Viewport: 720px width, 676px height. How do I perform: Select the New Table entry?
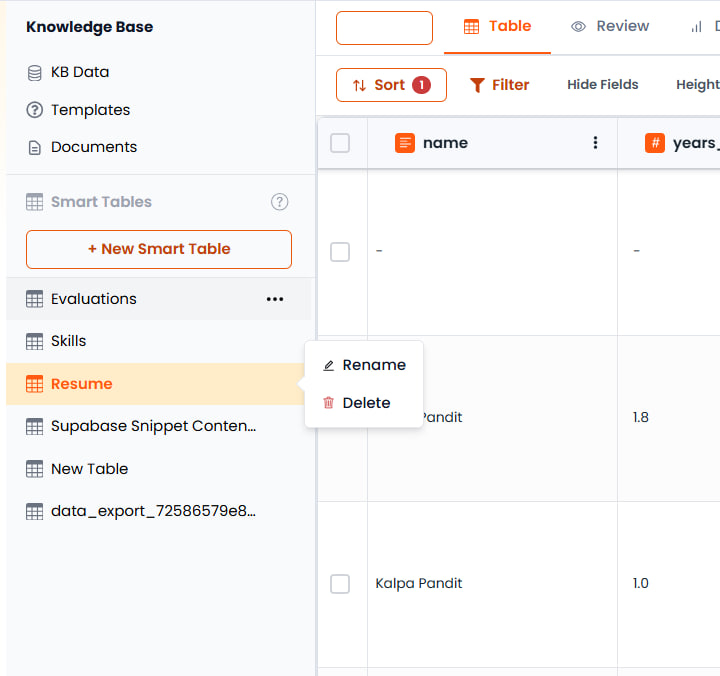(x=158, y=469)
